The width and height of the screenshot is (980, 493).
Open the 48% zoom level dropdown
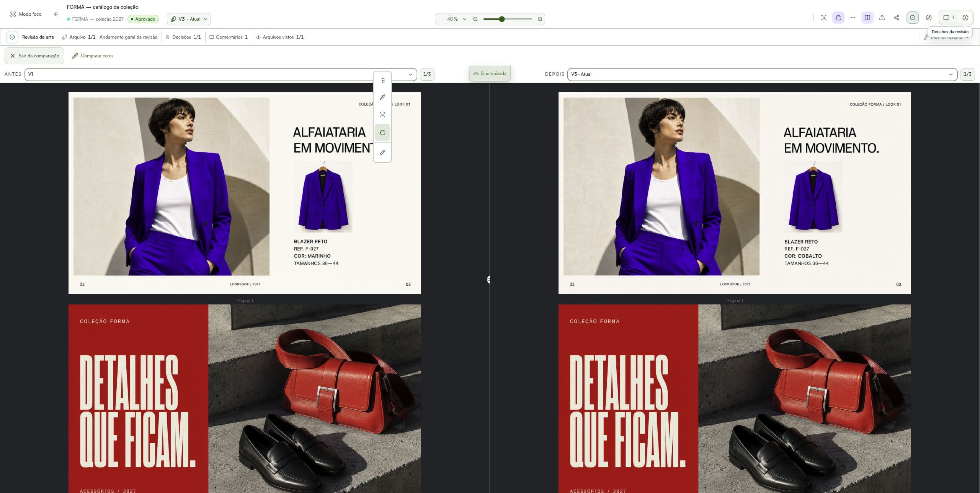tap(456, 19)
